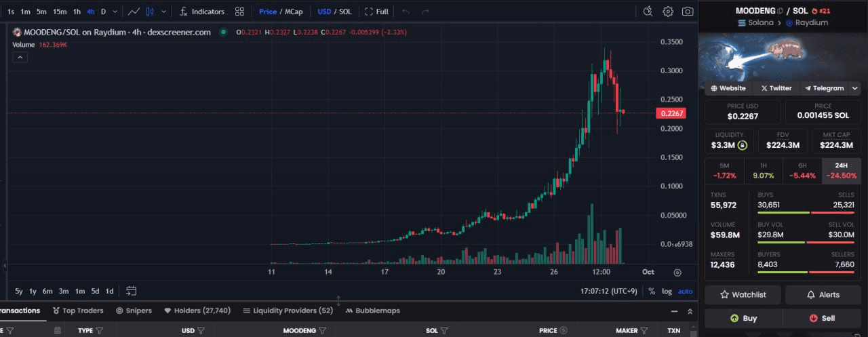Click the Full screen icon
The height and width of the screenshot is (337, 868).
coord(376,12)
